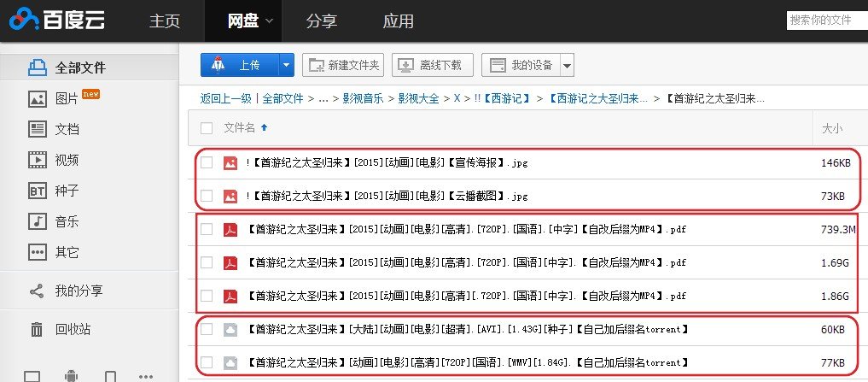
Task: Go to the 主页 tab
Action: [x=165, y=21]
